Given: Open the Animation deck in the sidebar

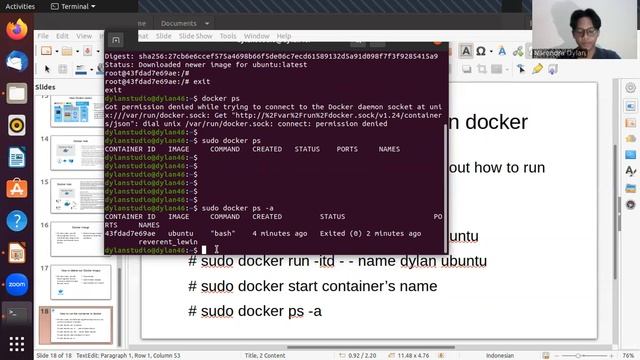Looking at the screenshot, I should pyautogui.click(x=630, y=139).
